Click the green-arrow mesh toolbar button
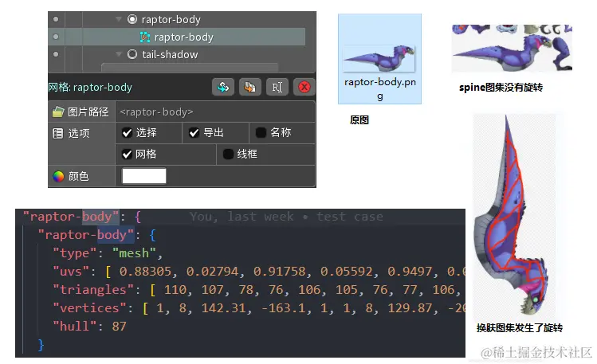The image size is (597, 364). pyautogui.click(x=222, y=87)
